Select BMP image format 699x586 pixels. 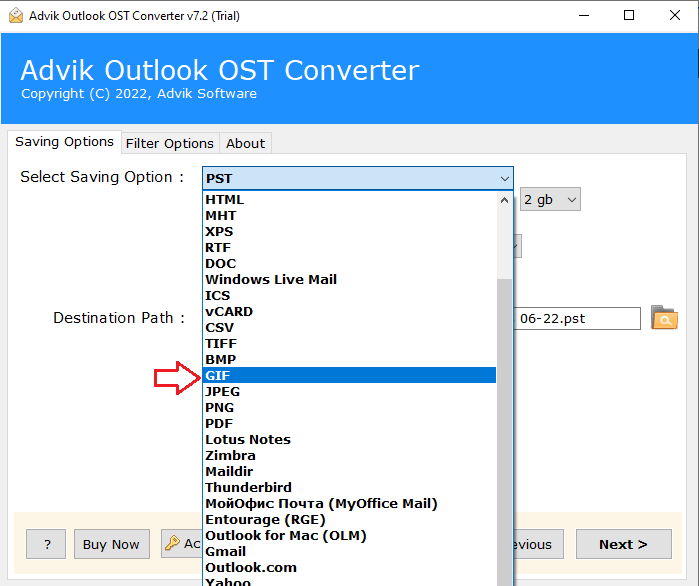click(350, 360)
